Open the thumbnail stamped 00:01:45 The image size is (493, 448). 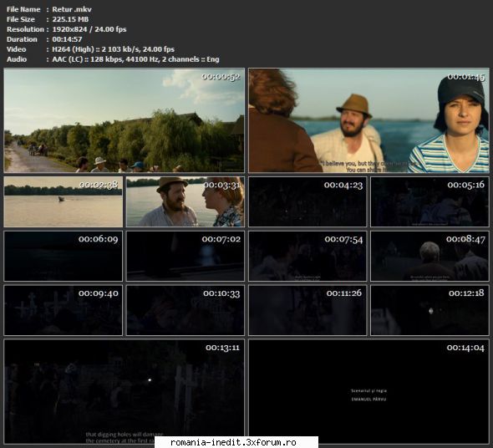click(x=368, y=120)
